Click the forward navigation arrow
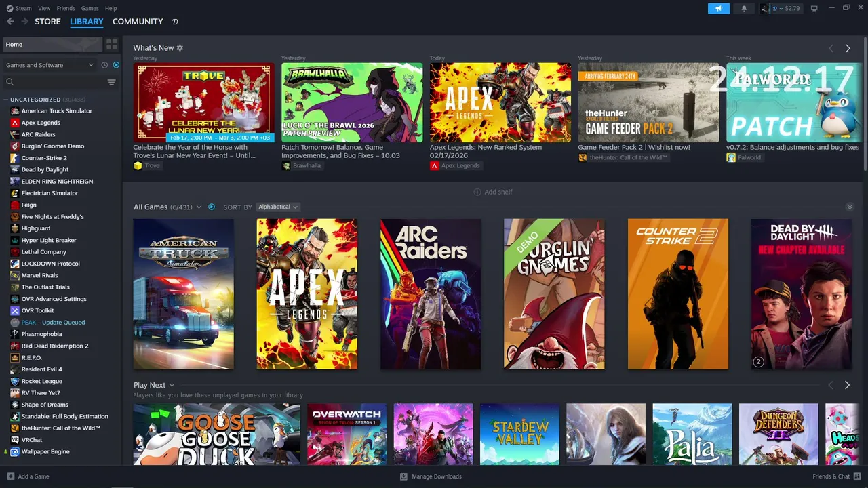The height and width of the screenshot is (488, 868). [24, 22]
